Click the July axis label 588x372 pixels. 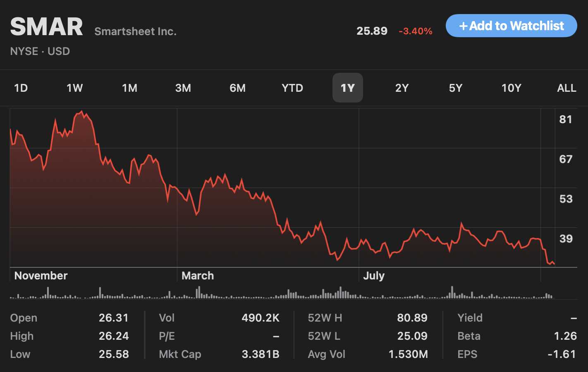point(374,276)
